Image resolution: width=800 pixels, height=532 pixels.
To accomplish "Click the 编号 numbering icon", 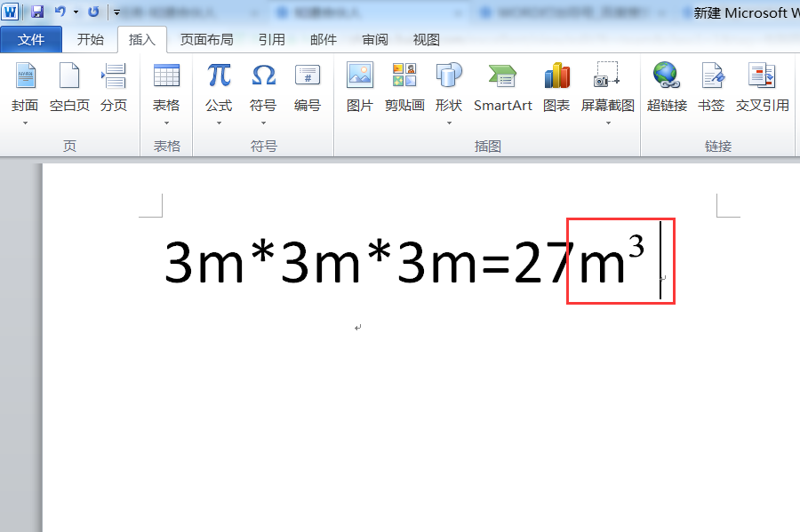I will click(308, 75).
